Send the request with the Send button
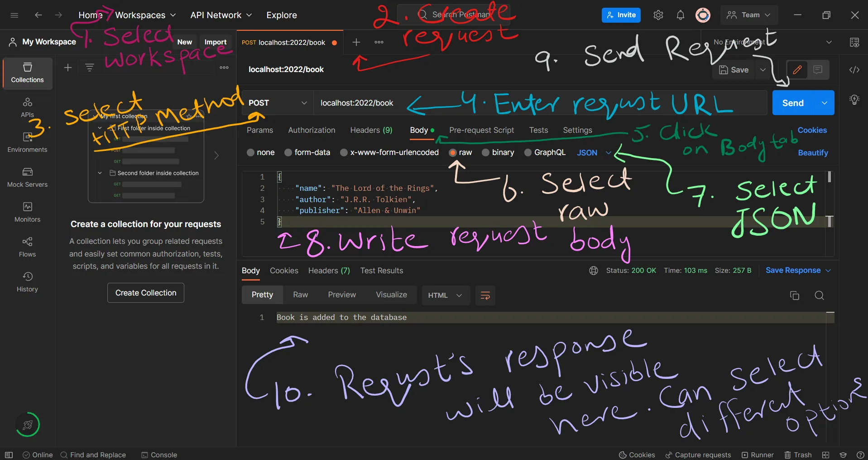This screenshot has width=868, height=460. click(x=793, y=103)
